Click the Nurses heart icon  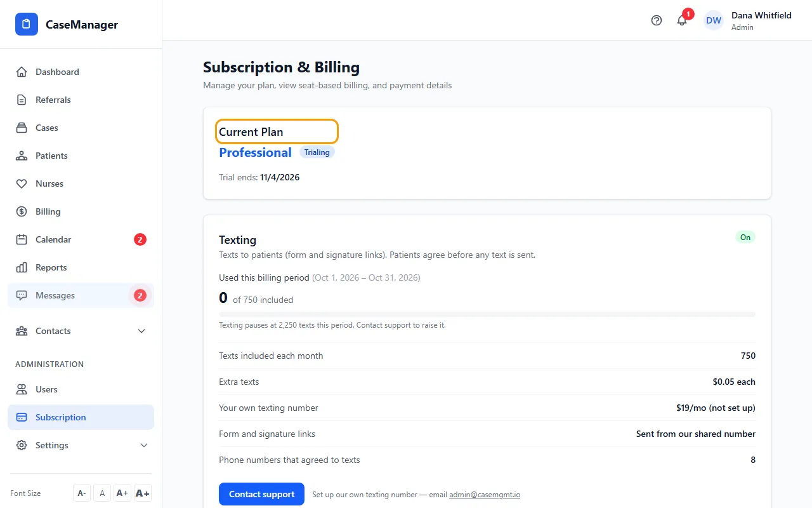coord(22,184)
